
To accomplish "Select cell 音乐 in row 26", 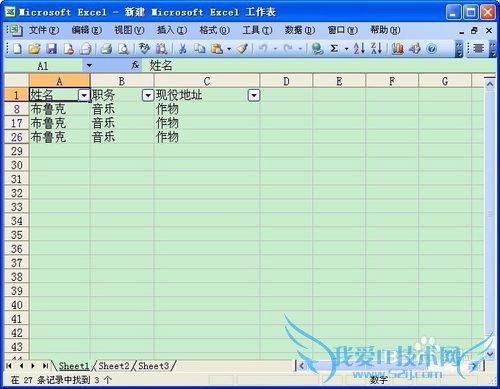I will pos(122,137).
